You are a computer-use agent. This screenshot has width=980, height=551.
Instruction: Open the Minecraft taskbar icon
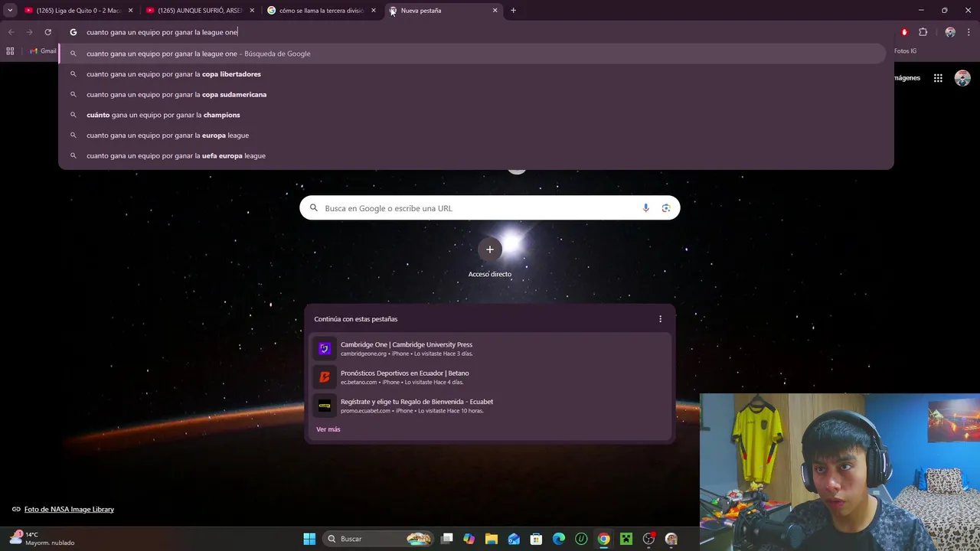tap(626, 539)
